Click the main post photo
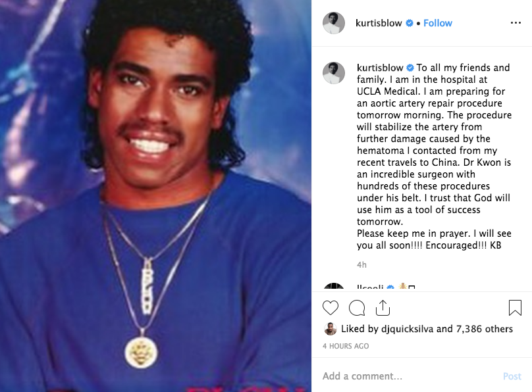The height and width of the screenshot is (392, 532). 156,196
